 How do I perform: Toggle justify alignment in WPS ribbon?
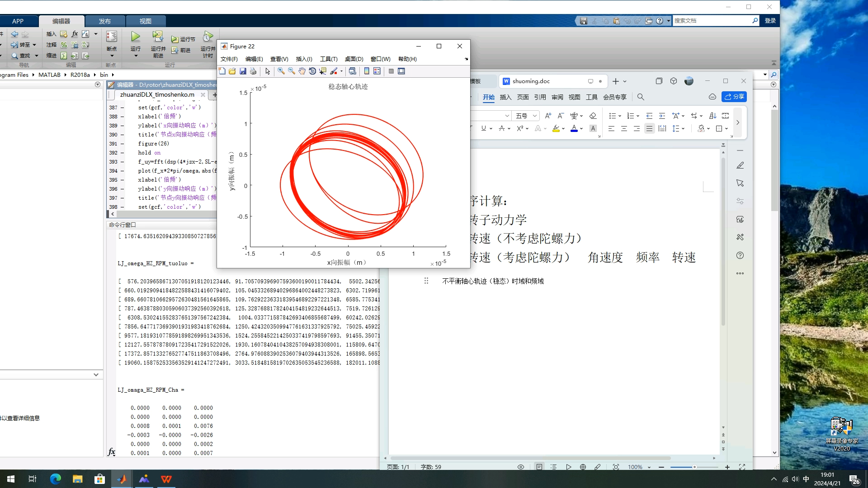point(649,129)
